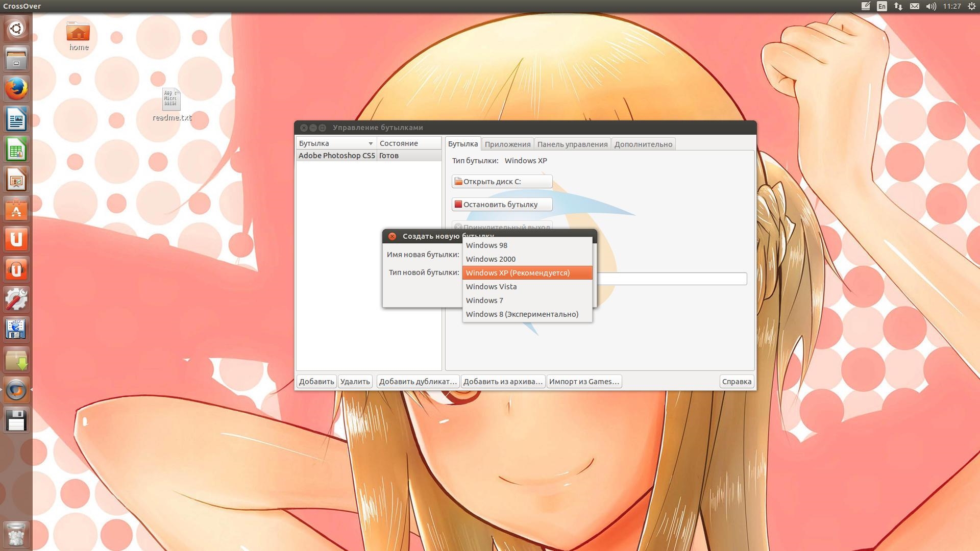Open the Trash launcher icon
The image size is (980, 551).
point(16,534)
